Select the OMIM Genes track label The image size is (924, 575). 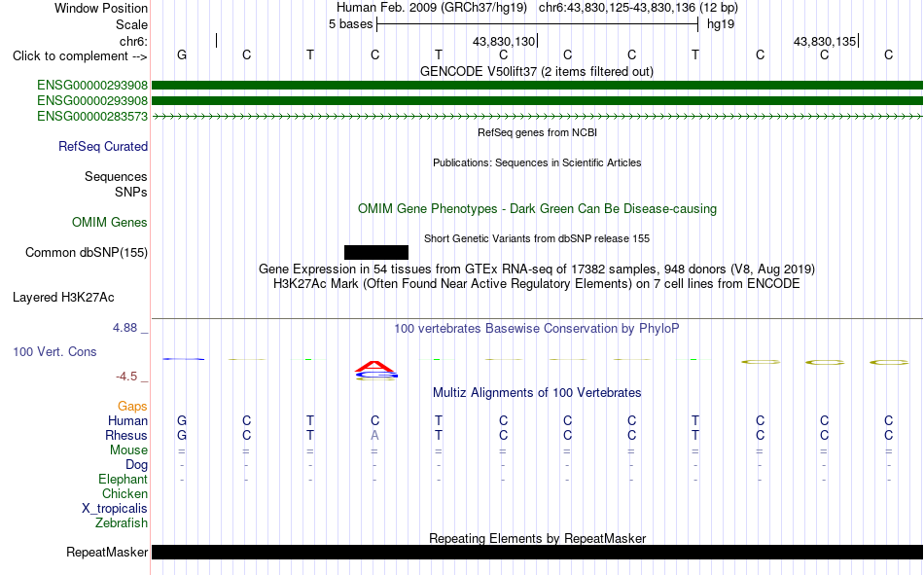click(x=109, y=223)
